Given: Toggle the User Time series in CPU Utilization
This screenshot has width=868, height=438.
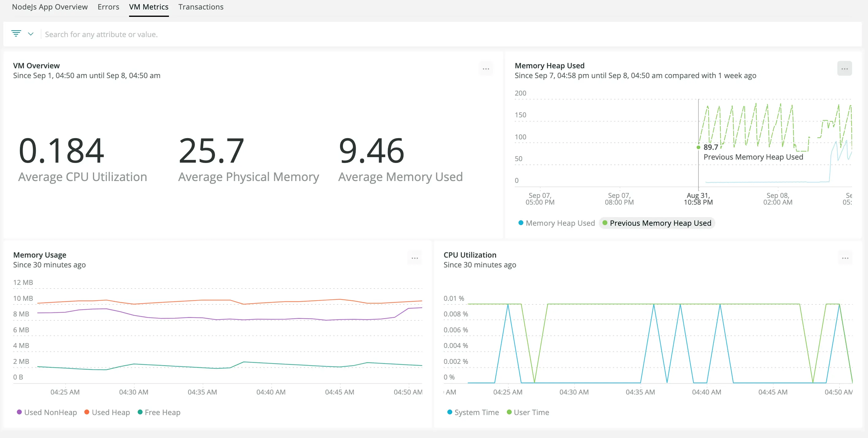Looking at the screenshot, I should click(528, 412).
